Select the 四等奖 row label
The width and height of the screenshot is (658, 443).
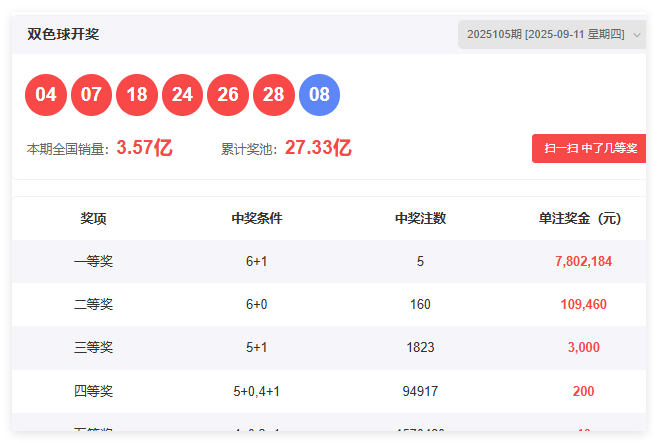pos(93,391)
